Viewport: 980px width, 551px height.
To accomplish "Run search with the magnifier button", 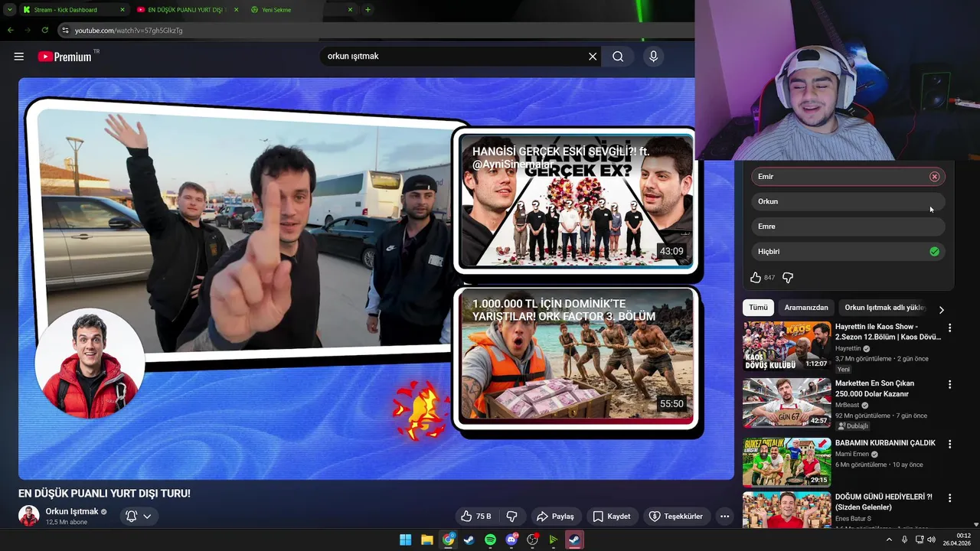I will tap(618, 56).
